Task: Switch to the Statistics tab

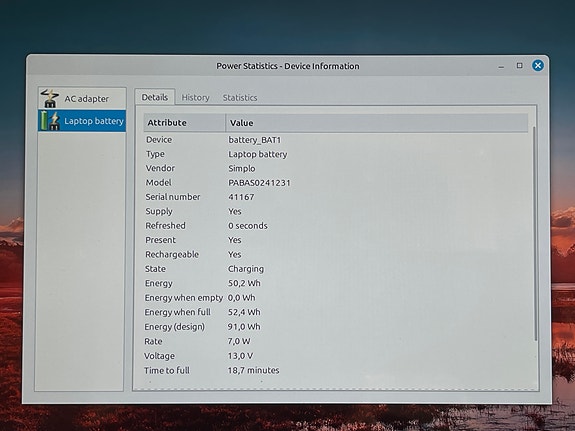Action: (x=240, y=98)
